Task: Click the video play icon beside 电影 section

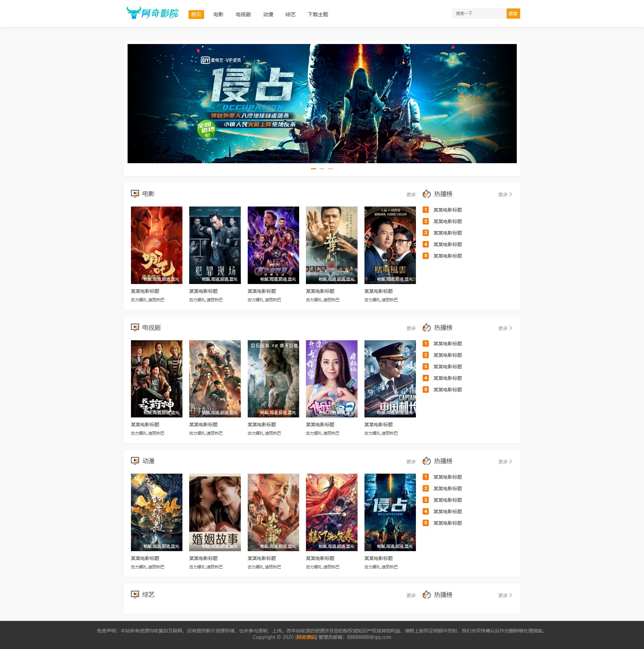Action: point(135,194)
